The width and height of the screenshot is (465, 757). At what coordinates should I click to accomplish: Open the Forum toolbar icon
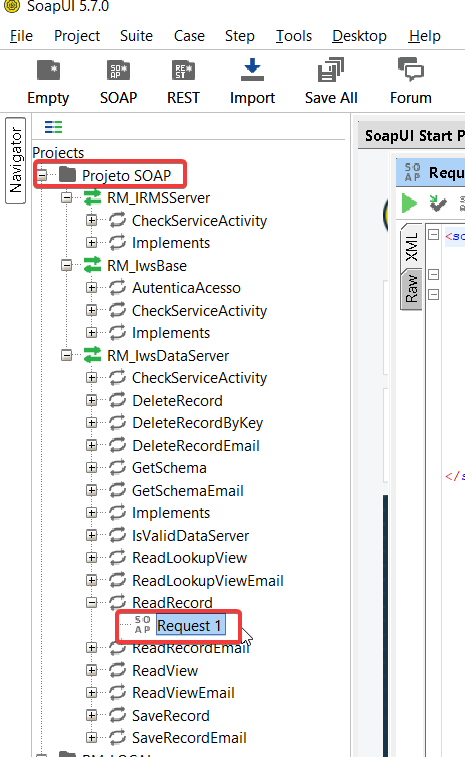(x=410, y=69)
